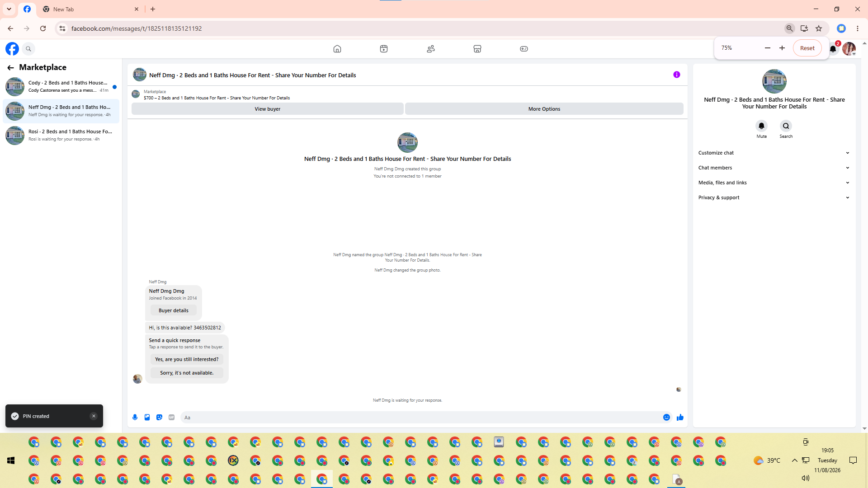Viewport: 868px width, 488px height.
Task: Mute this chat with the bell icon
Action: [762, 126]
